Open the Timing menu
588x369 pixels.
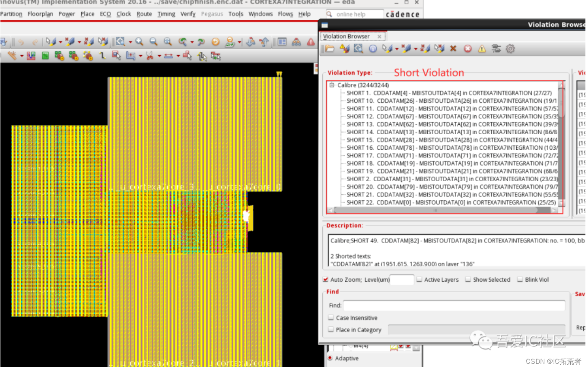(x=166, y=14)
